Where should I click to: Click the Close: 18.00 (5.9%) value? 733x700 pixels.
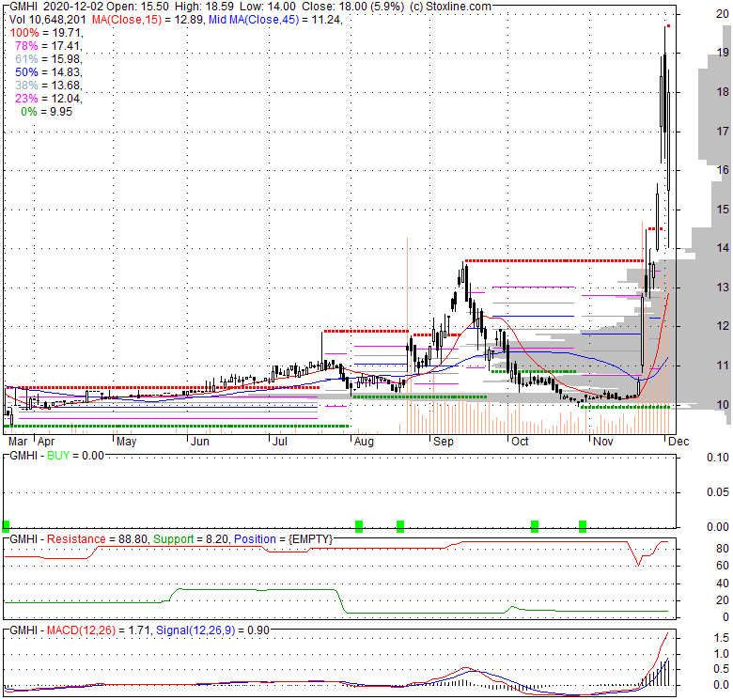[353, 7]
